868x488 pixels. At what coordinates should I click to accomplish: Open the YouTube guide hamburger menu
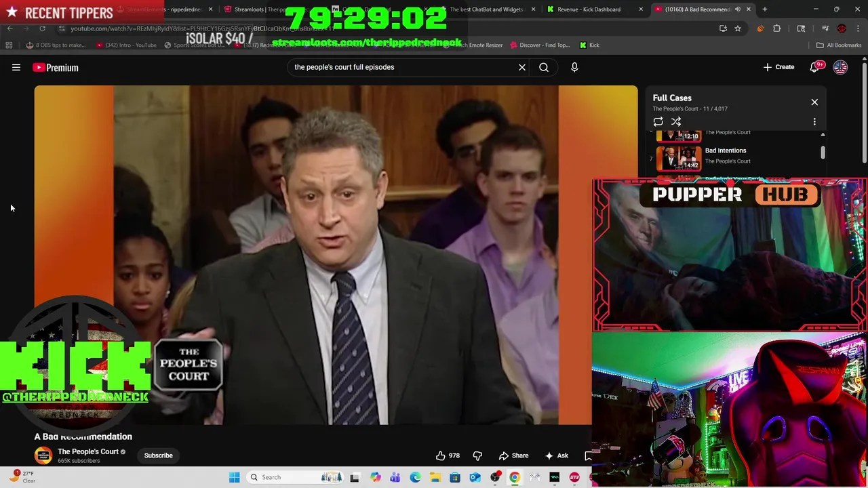(16, 67)
